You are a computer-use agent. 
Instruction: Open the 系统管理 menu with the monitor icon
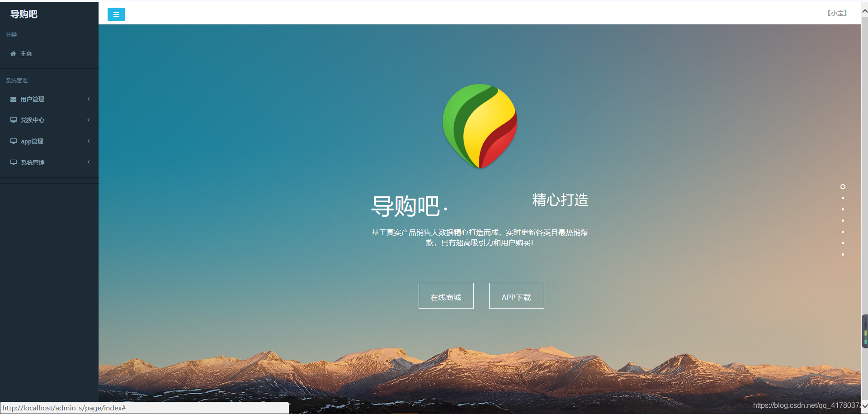pos(49,162)
